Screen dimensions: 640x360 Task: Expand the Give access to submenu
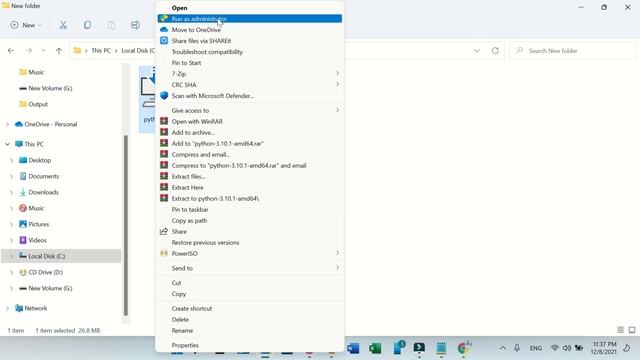click(x=250, y=111)
